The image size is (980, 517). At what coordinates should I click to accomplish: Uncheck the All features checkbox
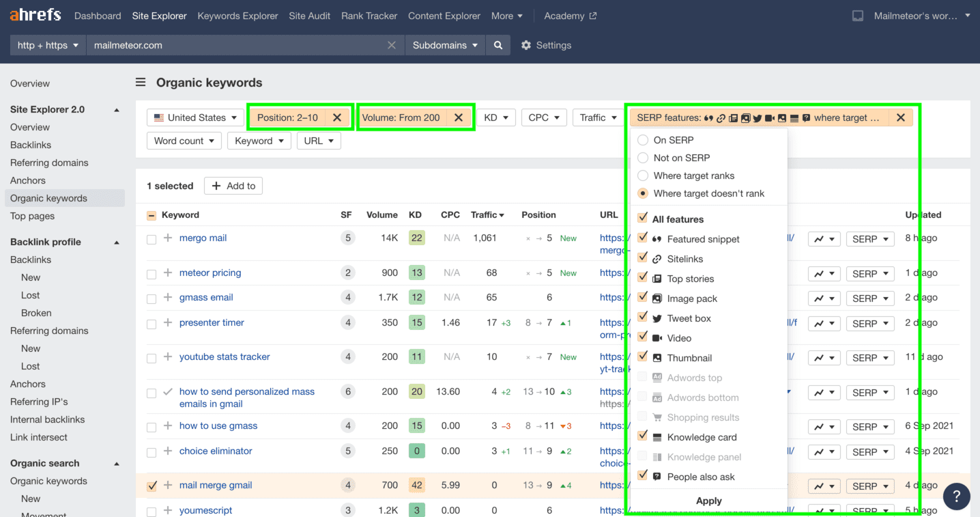tap(642, 218)
